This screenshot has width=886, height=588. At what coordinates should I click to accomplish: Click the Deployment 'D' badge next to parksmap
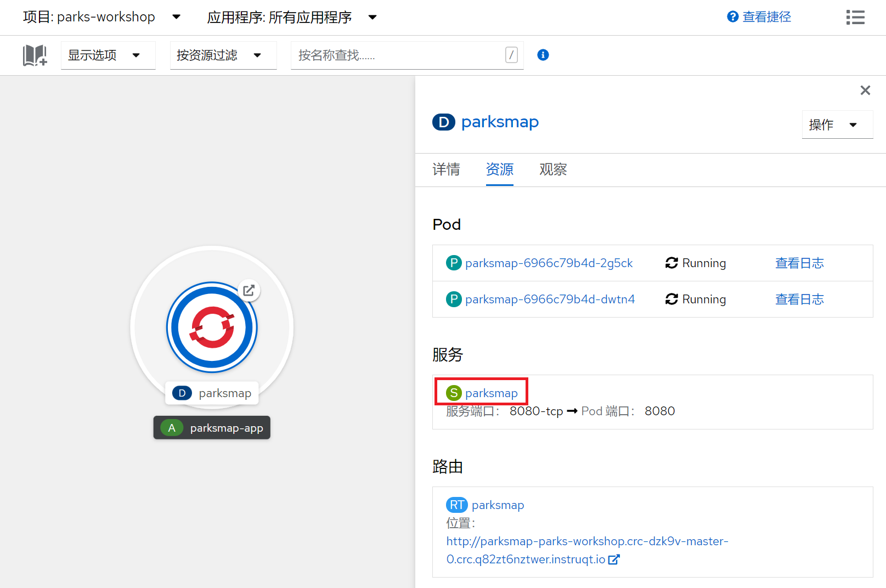(x=443, y=122)
